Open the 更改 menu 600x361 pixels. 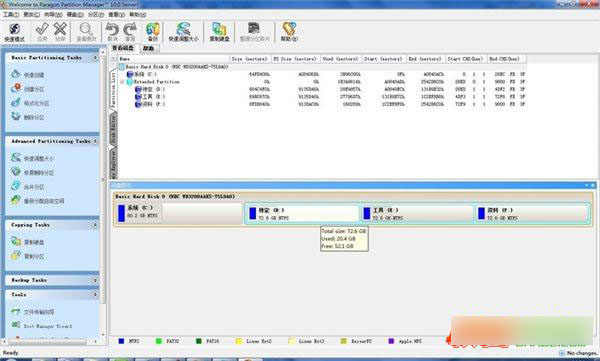click(x=31, y=15)
